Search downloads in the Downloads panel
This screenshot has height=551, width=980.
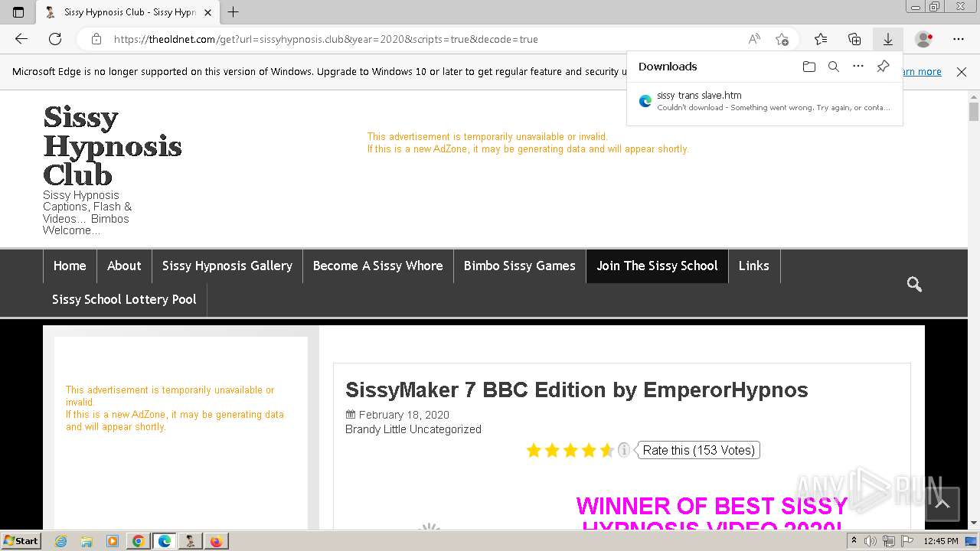[x=834, y=67]
